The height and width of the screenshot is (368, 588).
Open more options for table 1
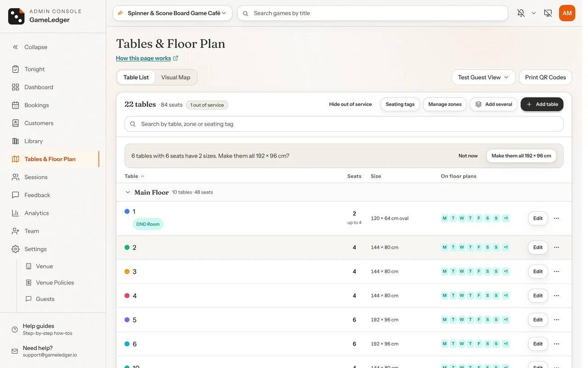tap(557, 218)
